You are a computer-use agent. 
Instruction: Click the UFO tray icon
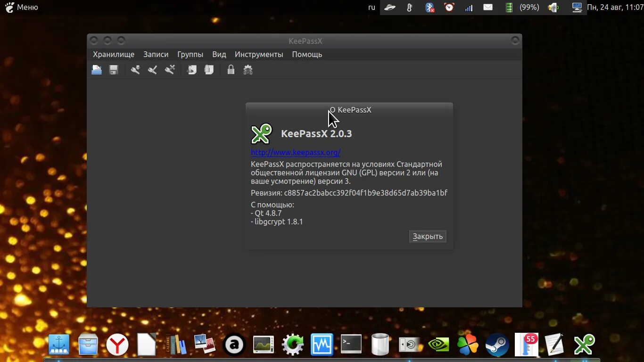(x=389, y=7)
